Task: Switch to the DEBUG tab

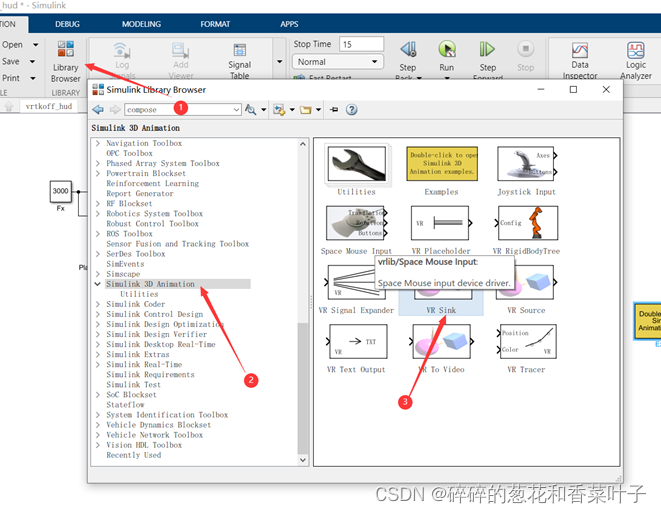Action: tap(67, 24)
